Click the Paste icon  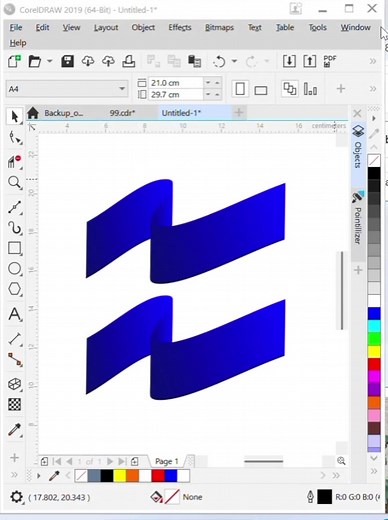coord(194,61)
